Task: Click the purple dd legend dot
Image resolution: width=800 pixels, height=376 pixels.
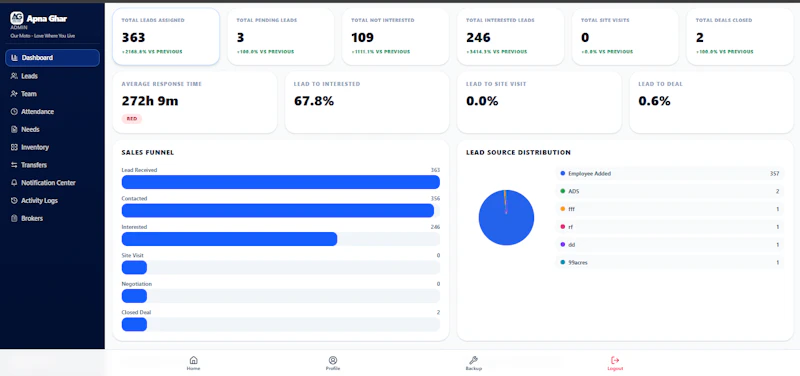Action: [563, 244]
